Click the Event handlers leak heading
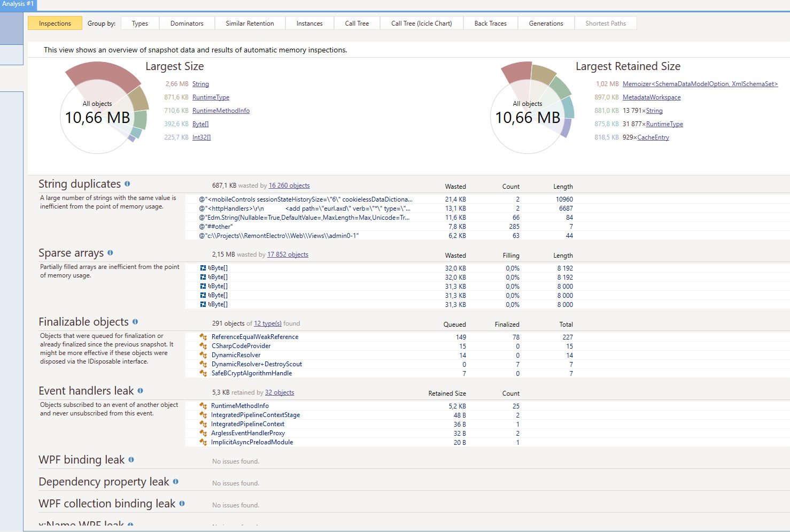This screenshot has width=790, height=532. (x=86, y=391)
